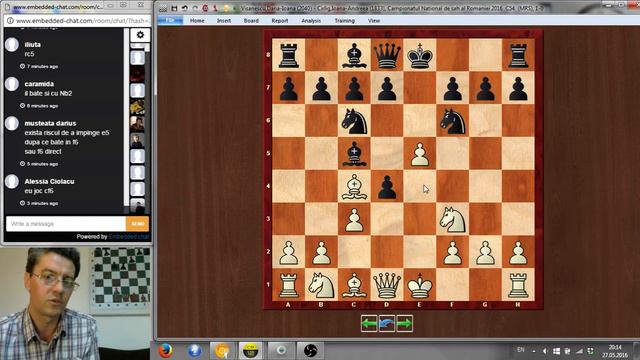Click iliuta's avatar in chat
This screenshot has width=640, height=360.
point(12,45)
